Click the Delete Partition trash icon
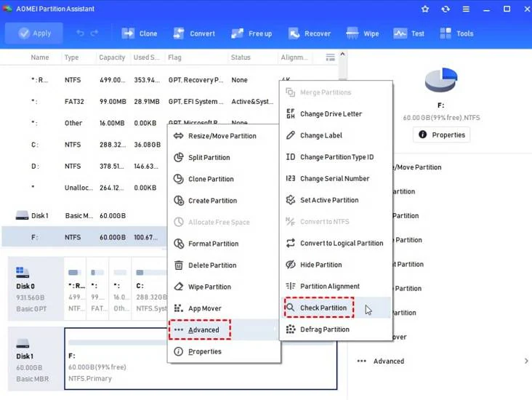Screen dimensions: 532x400 179,265
